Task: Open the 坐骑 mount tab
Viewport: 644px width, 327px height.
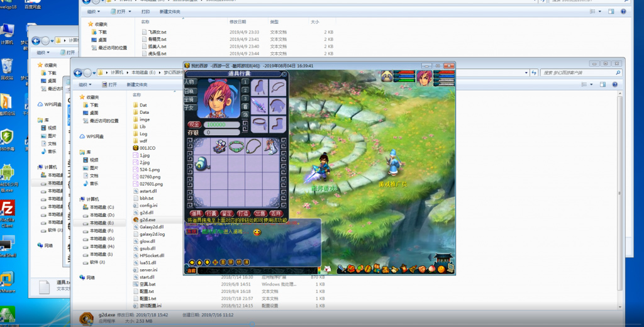Action: pyautogui.click(x=189, y=99)
